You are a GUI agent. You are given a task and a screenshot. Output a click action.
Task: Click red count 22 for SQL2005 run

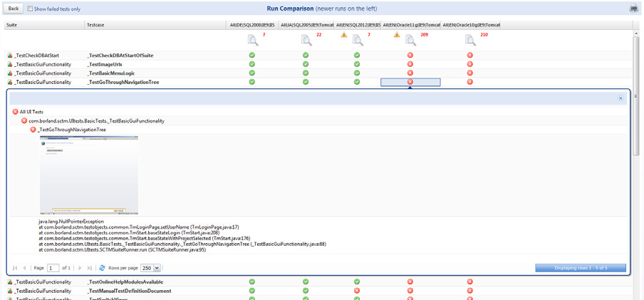click(x=318, y=35)
